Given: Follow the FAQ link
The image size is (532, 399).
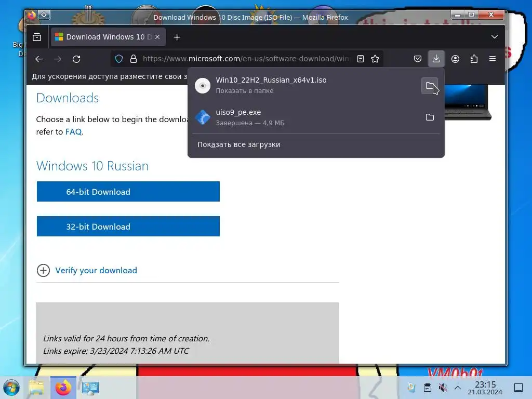Looking at the screenshot, I should 73,131.
